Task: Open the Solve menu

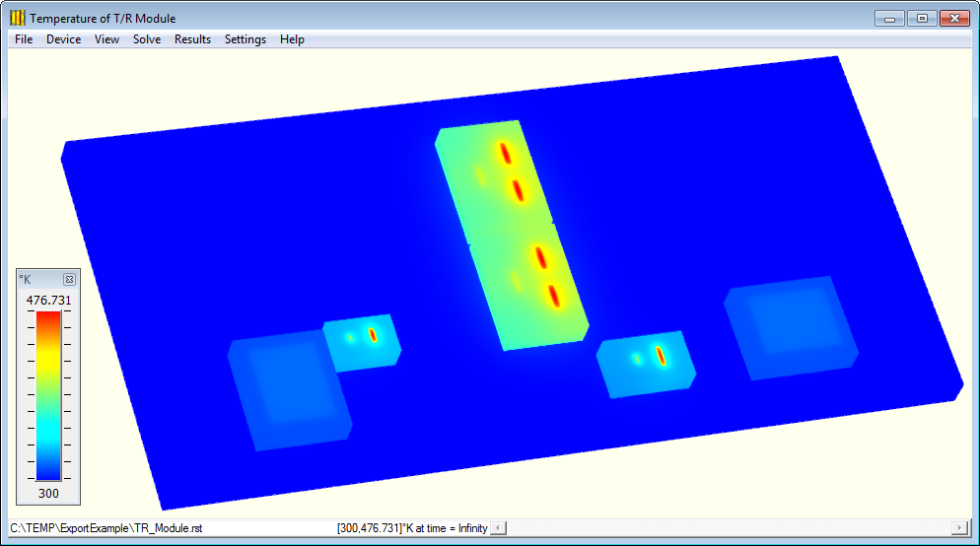Action: [x=147, y=39]
